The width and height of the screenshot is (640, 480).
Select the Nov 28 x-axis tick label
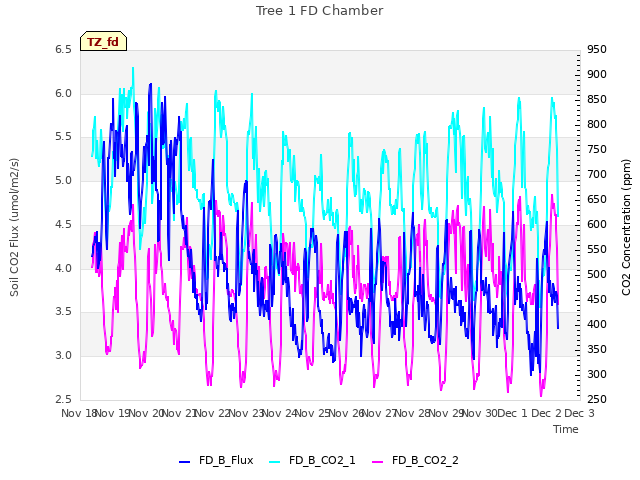point(413,413)
